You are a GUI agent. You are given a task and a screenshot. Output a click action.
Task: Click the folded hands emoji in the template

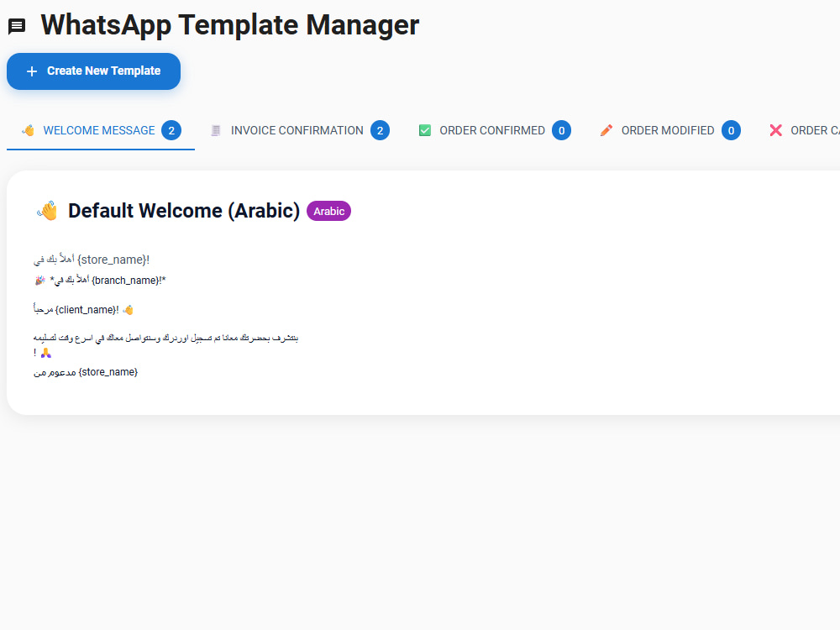pyautogui.click(x=46, y=353)
